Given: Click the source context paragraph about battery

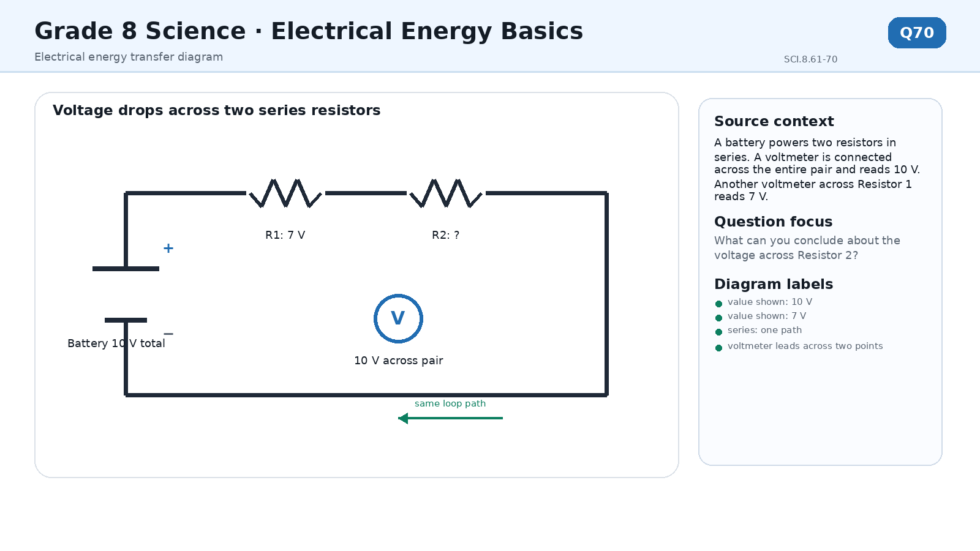Looking at the screenshot, I should (817, 170).
